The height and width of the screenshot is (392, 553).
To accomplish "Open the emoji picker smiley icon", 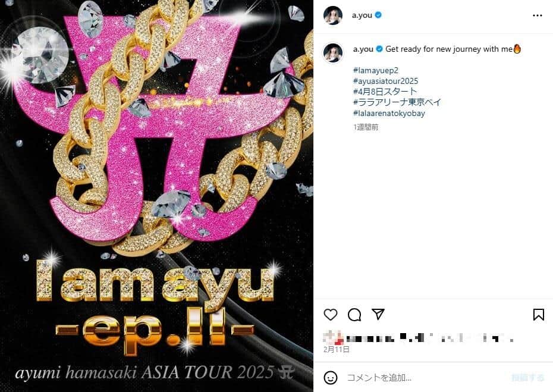I will click(x=331, y=378).
